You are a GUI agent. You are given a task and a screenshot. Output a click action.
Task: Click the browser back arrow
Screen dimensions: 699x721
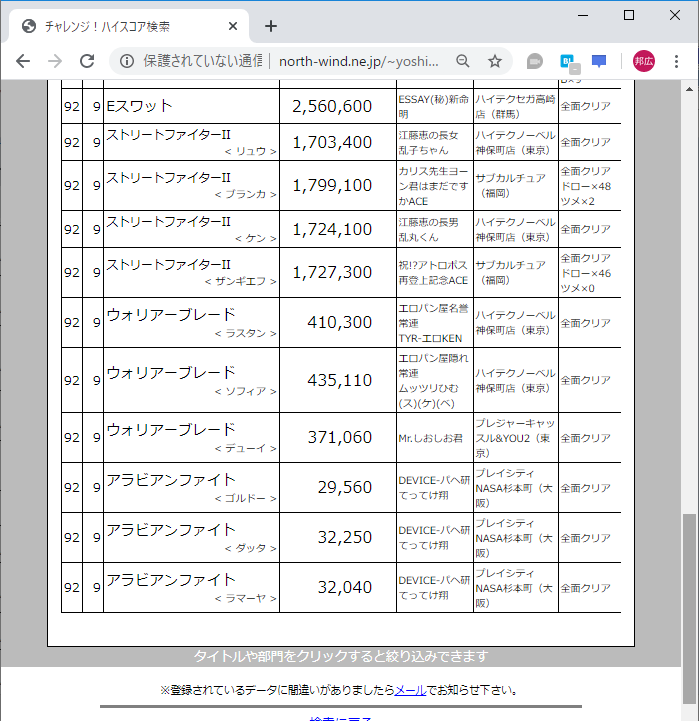[x=23, y=61]
